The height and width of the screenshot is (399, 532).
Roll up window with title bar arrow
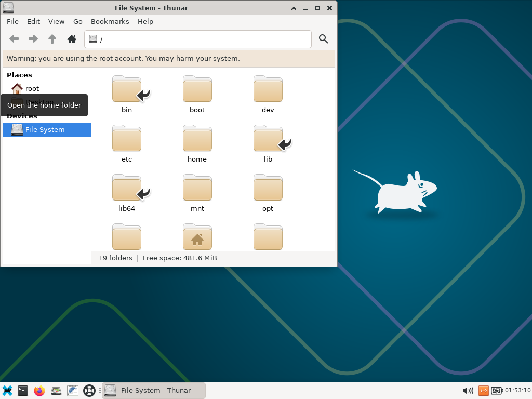point(294,8)
